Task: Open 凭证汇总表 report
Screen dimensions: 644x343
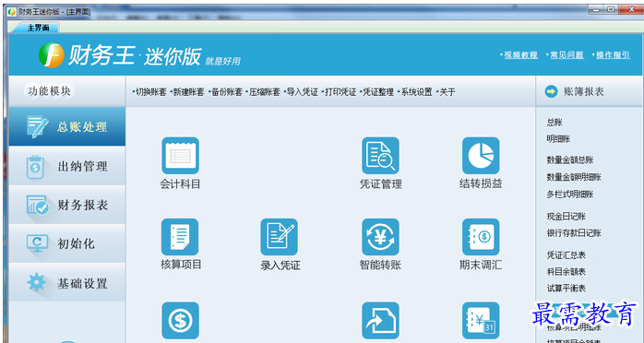Action: coord(566,254)
